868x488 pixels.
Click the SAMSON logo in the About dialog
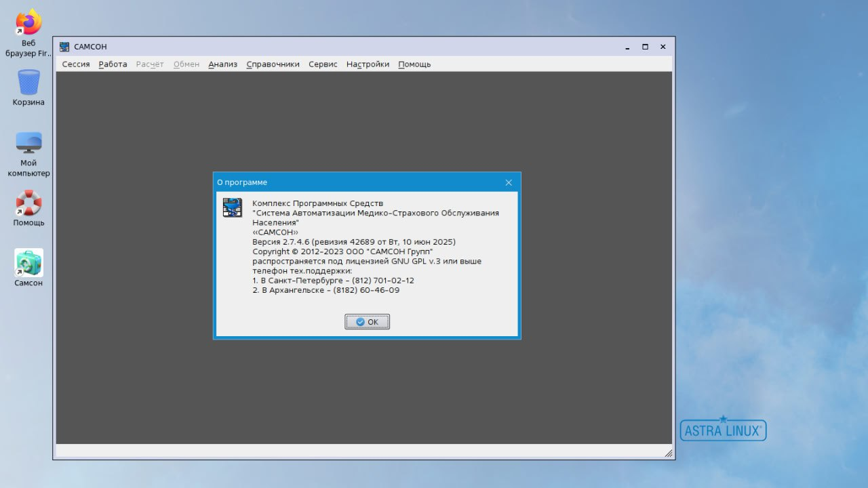233,207
